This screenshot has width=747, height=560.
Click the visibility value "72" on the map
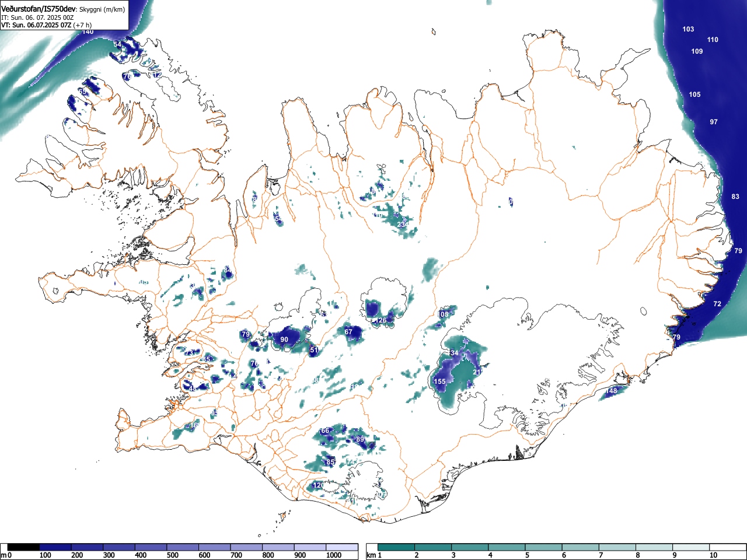[717, 304]
